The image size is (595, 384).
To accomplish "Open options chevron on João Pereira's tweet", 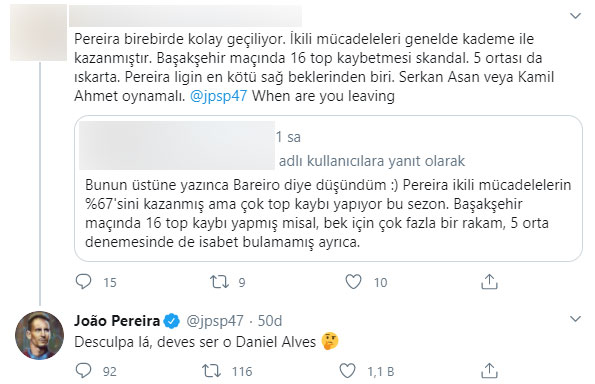I will 576,319.
